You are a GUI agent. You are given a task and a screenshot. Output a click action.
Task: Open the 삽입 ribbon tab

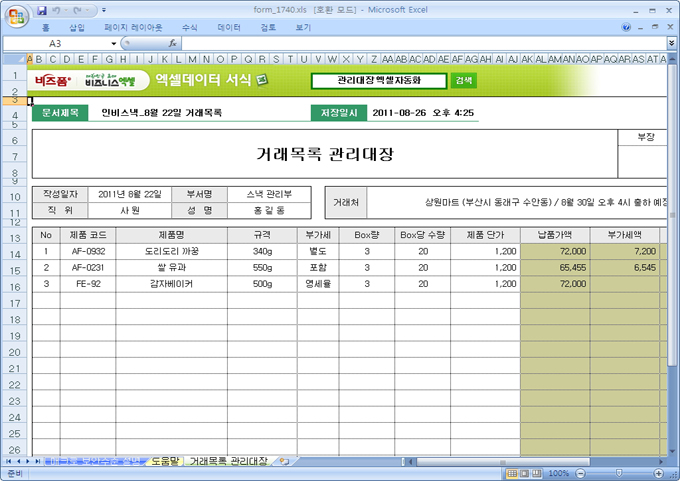tap(77, 28)
